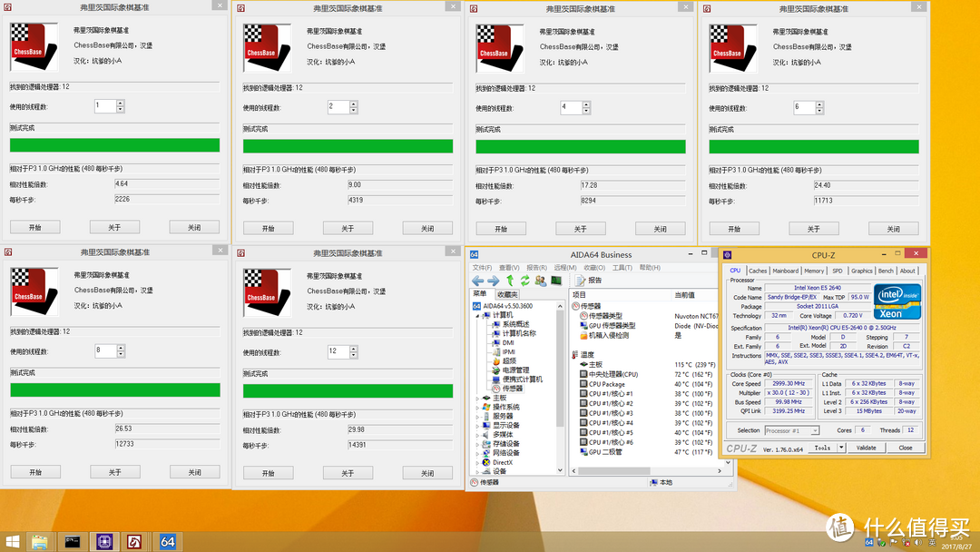The height and width of the screenshot is (552, 980).
Task: Click the AIDA64 refresh icon
Action: click(x=525, y=281)
